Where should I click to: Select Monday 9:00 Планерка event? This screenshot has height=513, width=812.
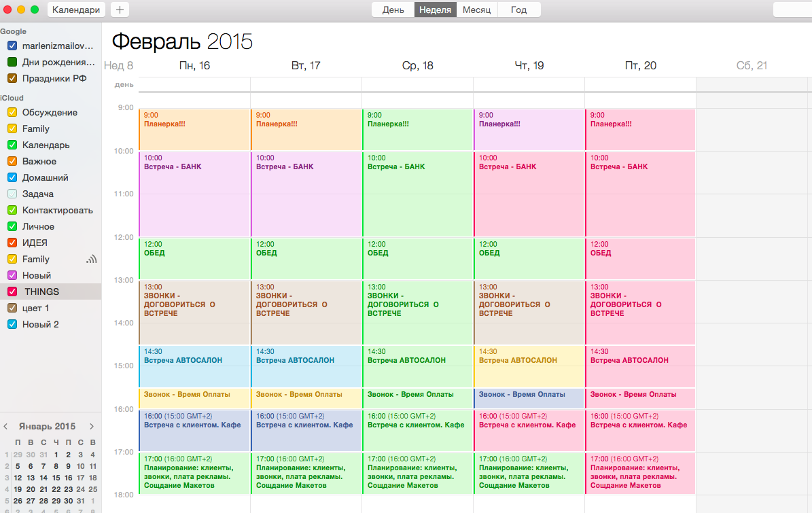point(194,130)
